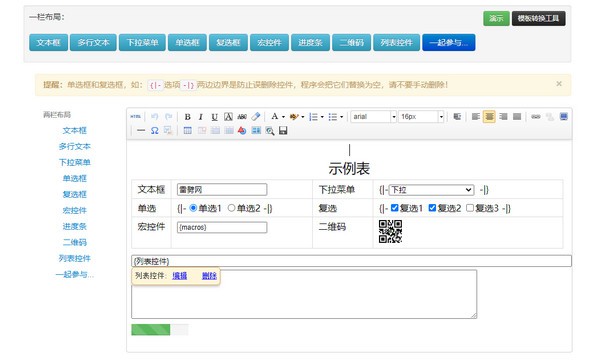This screenshot has height=363, width=600.
Task: Click the 宏控件 button in top bar
Action: [x=269, y=42]
